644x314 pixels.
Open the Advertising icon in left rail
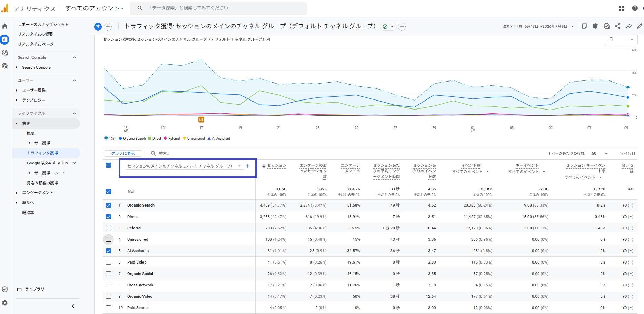5,66
